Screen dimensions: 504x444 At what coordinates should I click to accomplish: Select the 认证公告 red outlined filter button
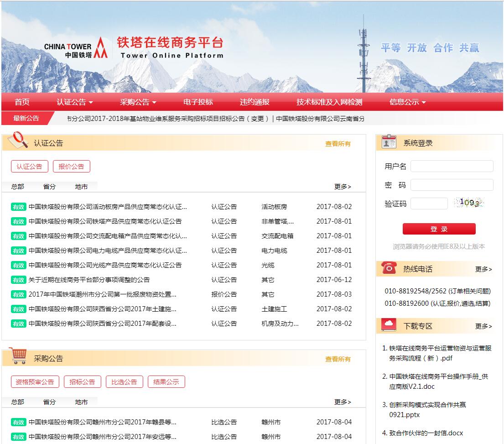tap(30, 167)
